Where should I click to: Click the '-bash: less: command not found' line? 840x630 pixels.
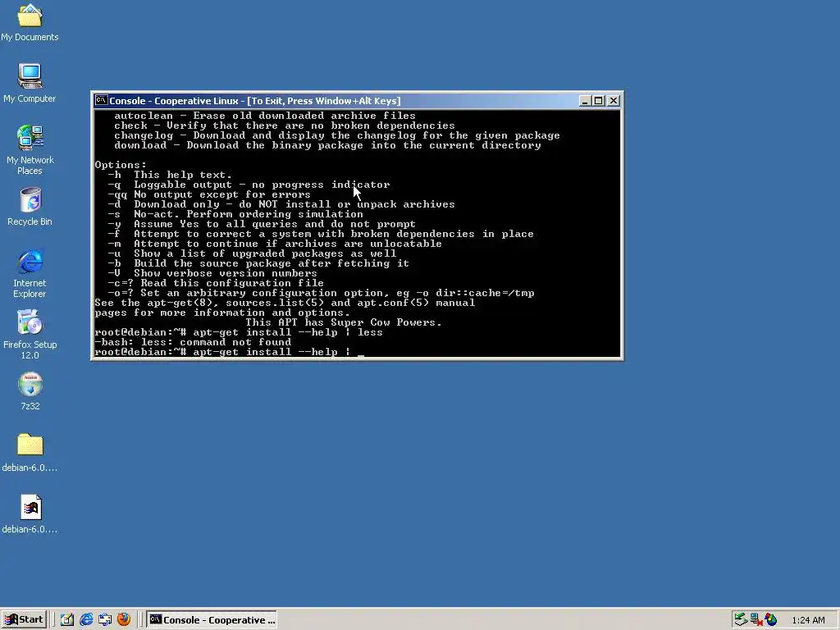click(193, 342)
